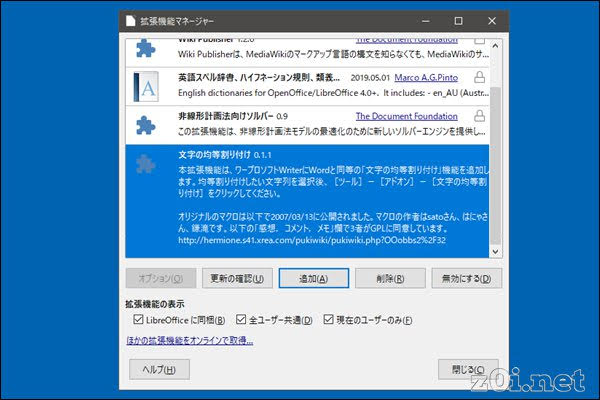The height and width of the screenshot is (400, 600).
Task: Toggle the LibreOffice に同梱 checkbox
Action: [x=138, y=319]
